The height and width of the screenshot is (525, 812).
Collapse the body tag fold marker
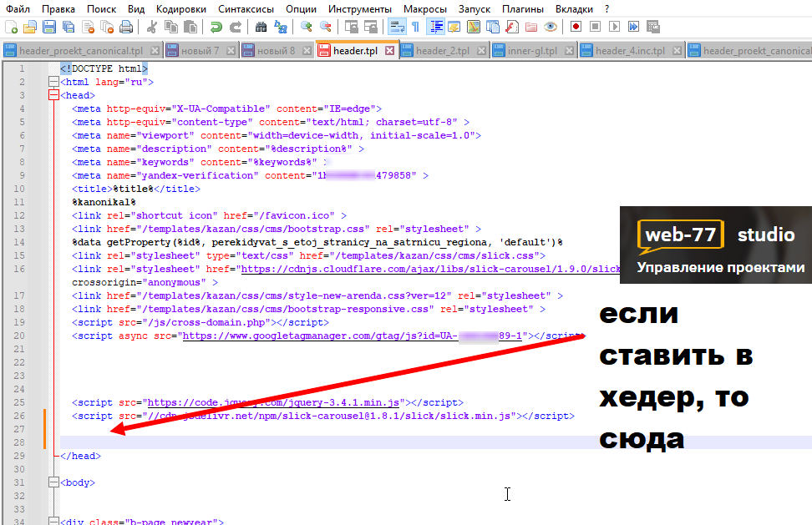tap(53, 482)
